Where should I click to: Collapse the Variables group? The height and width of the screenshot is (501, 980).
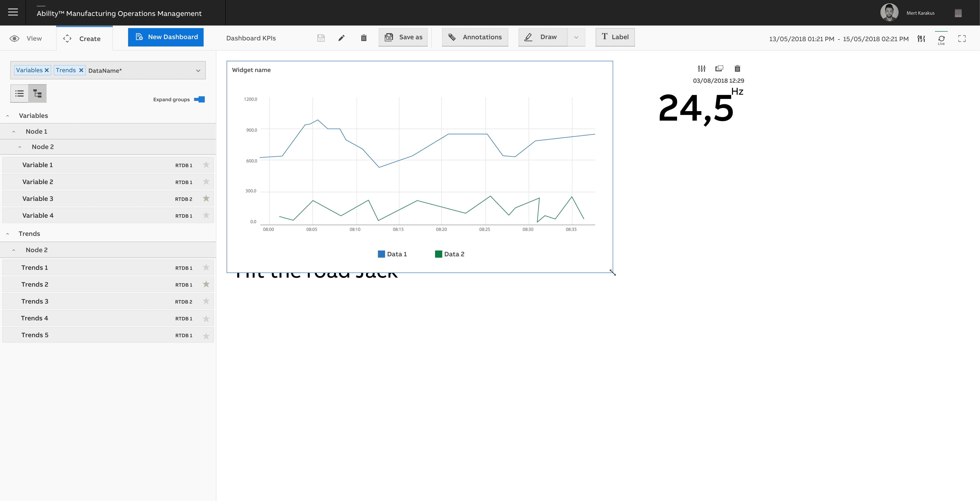point(8,116)
